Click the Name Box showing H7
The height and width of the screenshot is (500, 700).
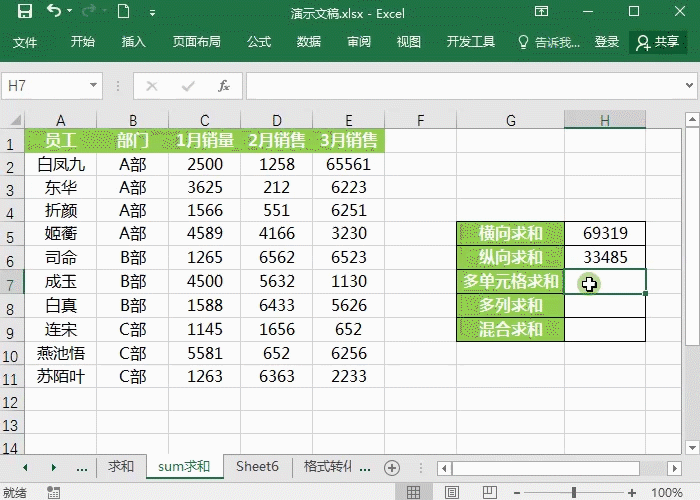coord(44,86)
